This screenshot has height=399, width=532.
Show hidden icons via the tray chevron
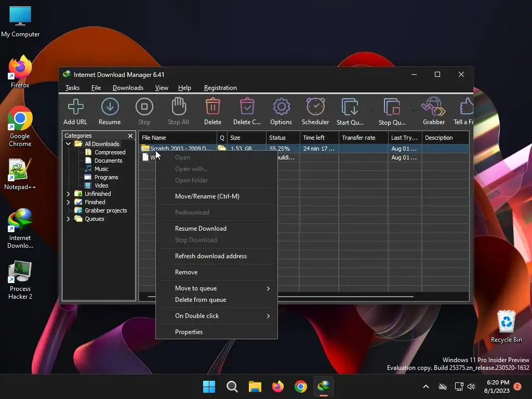click(426, 387)
